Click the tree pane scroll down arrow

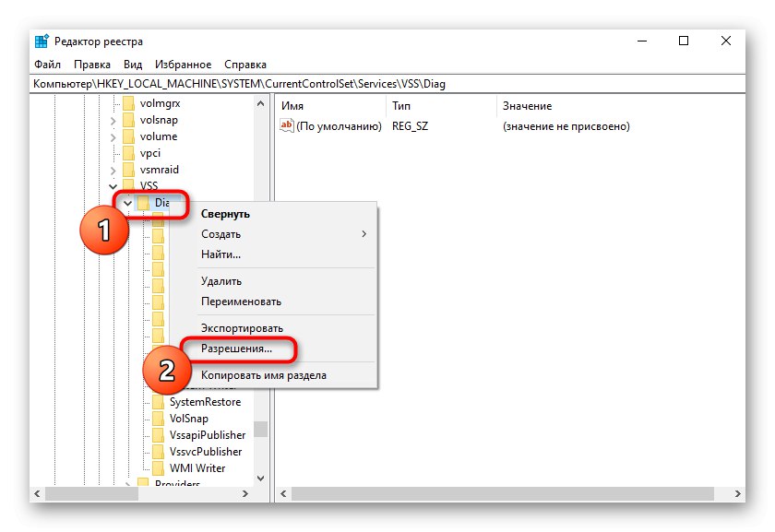[x=260, y=479]
